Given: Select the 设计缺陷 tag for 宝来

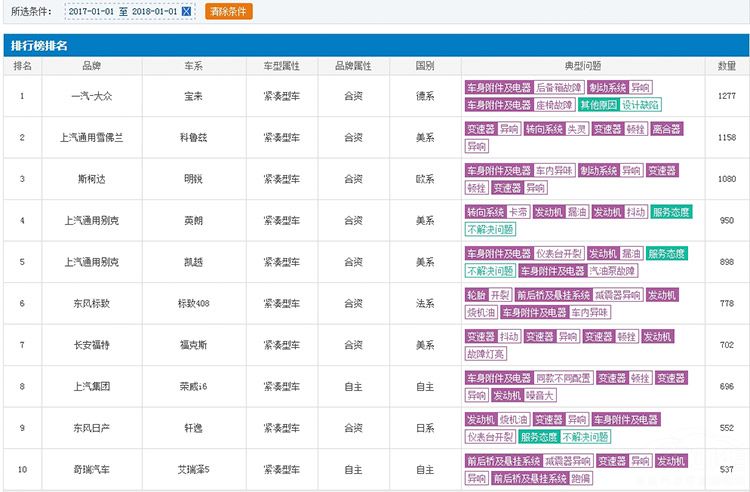Looking at the screenshot, I should 641,105.
